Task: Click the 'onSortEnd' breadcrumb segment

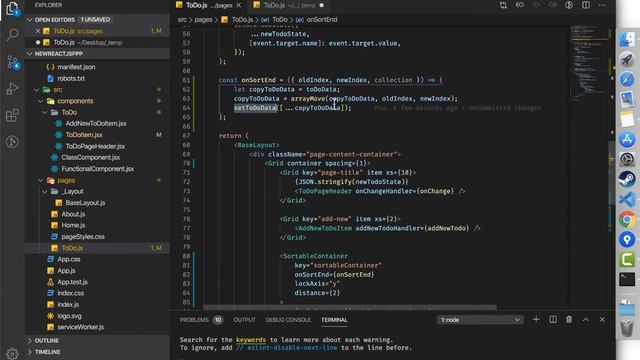Action: coord(322,20)
